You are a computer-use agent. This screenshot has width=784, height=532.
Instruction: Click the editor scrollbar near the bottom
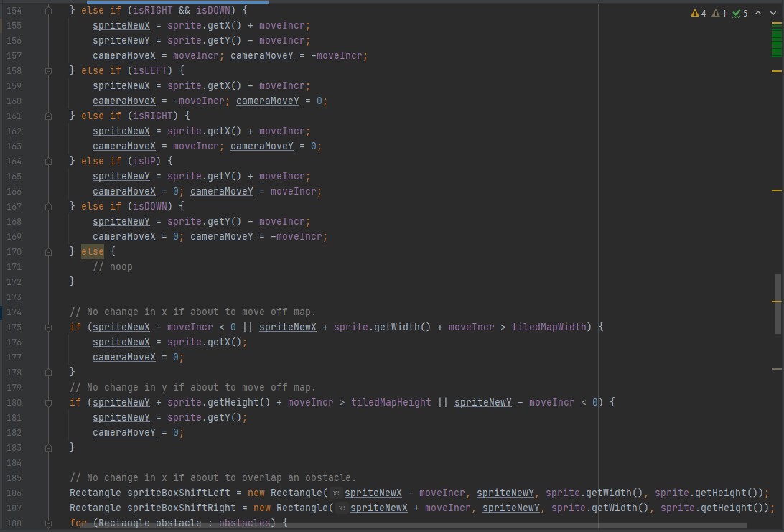pyautogui.click(x=779, y=503)
